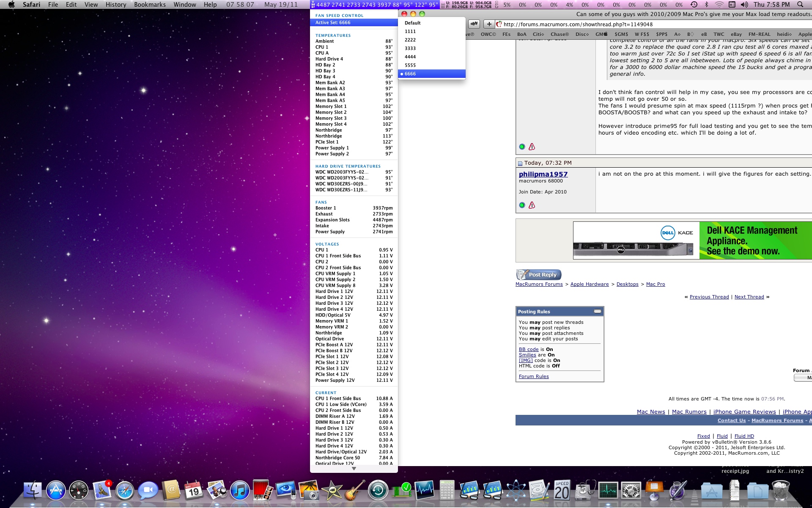Click the atom-shaped app icon in Dock
812x508 pixels.
[x=516, y=491]
